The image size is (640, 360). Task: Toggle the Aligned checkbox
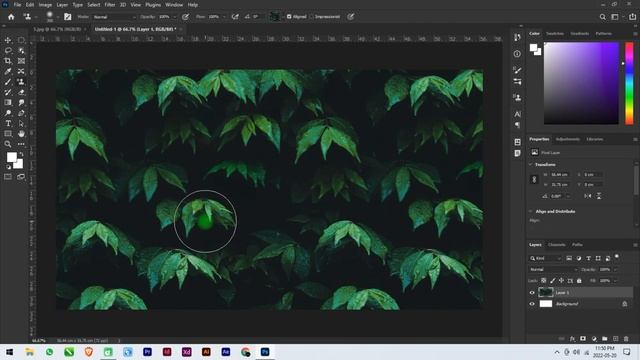coord(289,17)
